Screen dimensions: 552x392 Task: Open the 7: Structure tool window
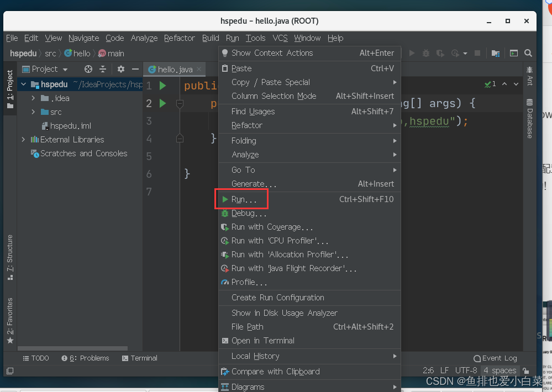10,258
